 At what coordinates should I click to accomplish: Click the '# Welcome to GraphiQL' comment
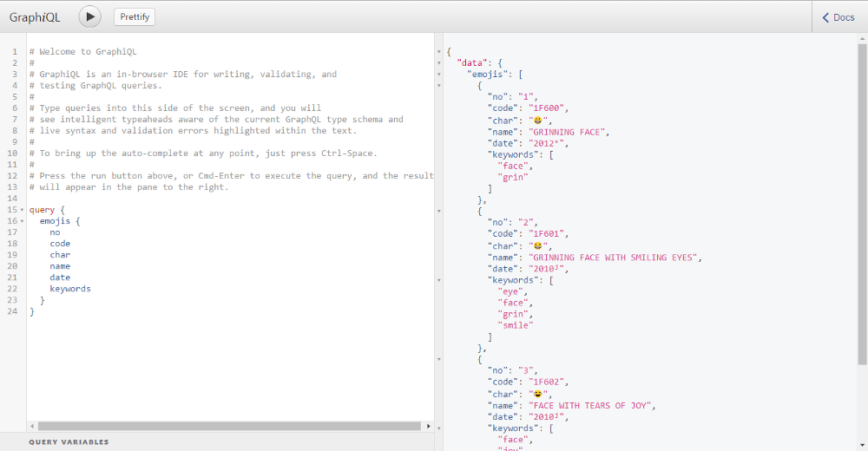point(83,51)
